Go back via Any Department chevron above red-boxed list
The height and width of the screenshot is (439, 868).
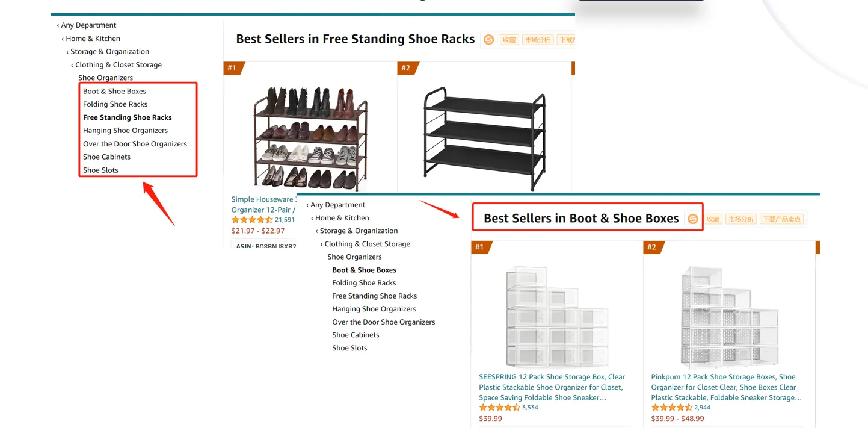click(87, 25)
